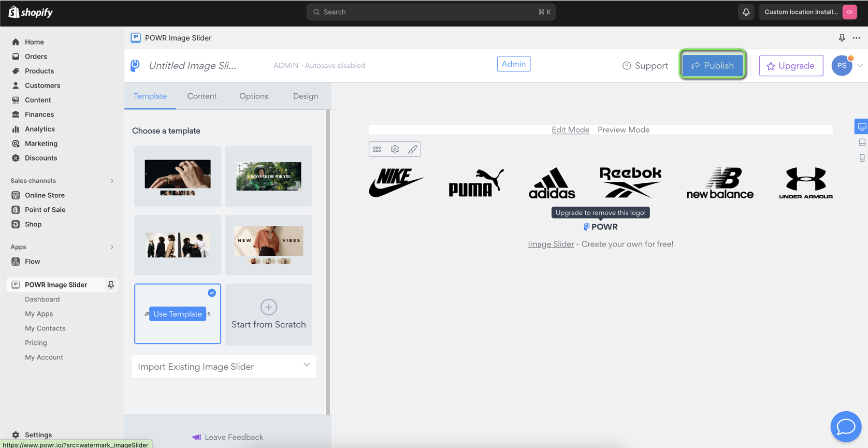
Task: Select the hands with rings template
Action: tap(178, 176)
